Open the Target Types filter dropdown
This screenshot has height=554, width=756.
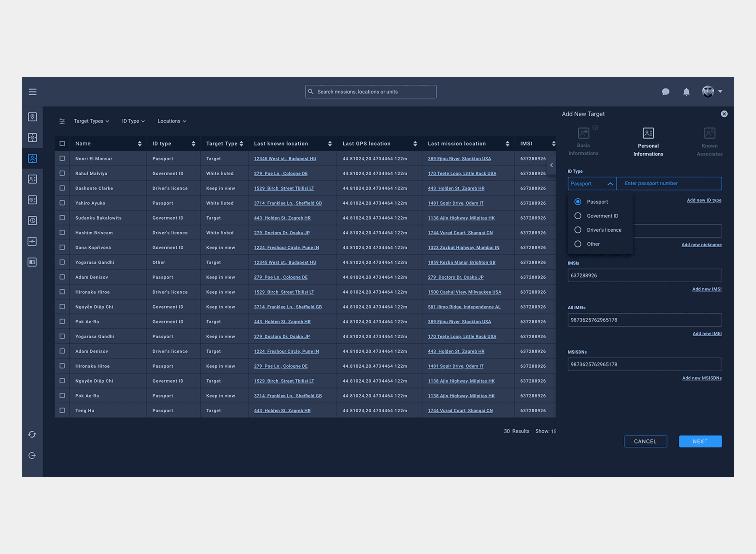click(92, 121)
